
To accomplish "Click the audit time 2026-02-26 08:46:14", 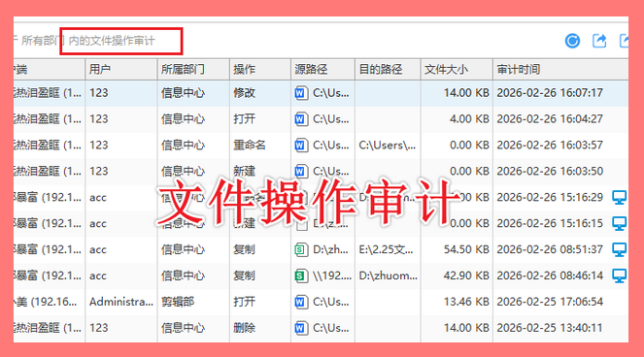I will pos(550,276).
